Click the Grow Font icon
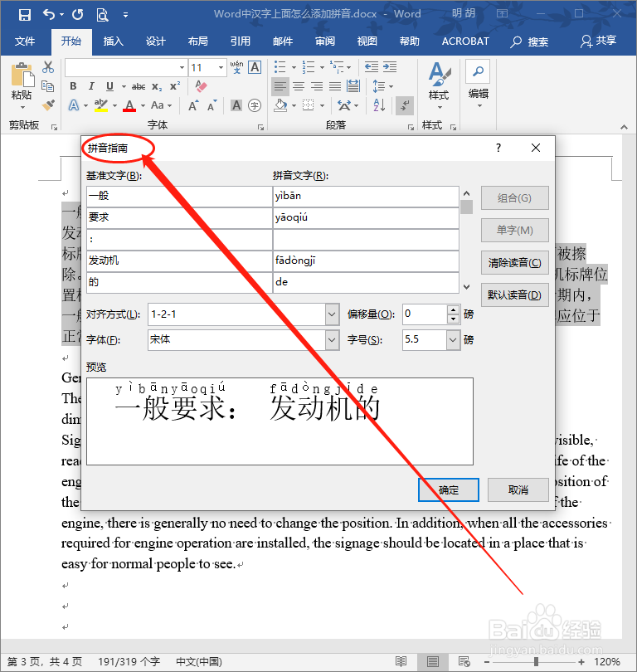The height and width of the screenshot is (672, 637). coord(193,105)
